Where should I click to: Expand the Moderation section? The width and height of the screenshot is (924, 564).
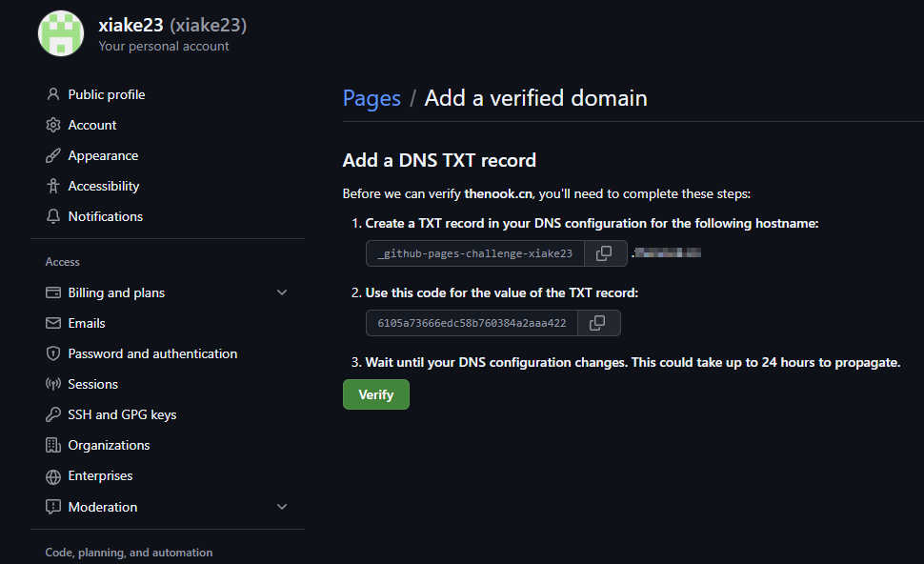[x=282, y=507]
